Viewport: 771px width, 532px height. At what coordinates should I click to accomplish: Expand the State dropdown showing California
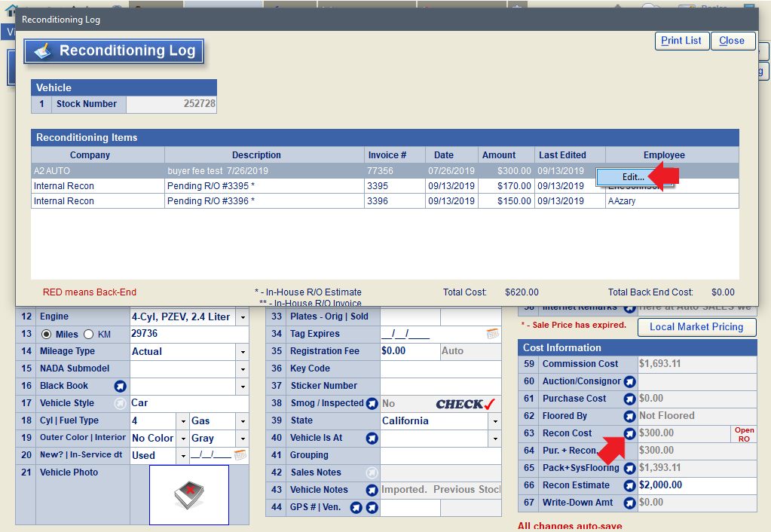pos(495,421)
